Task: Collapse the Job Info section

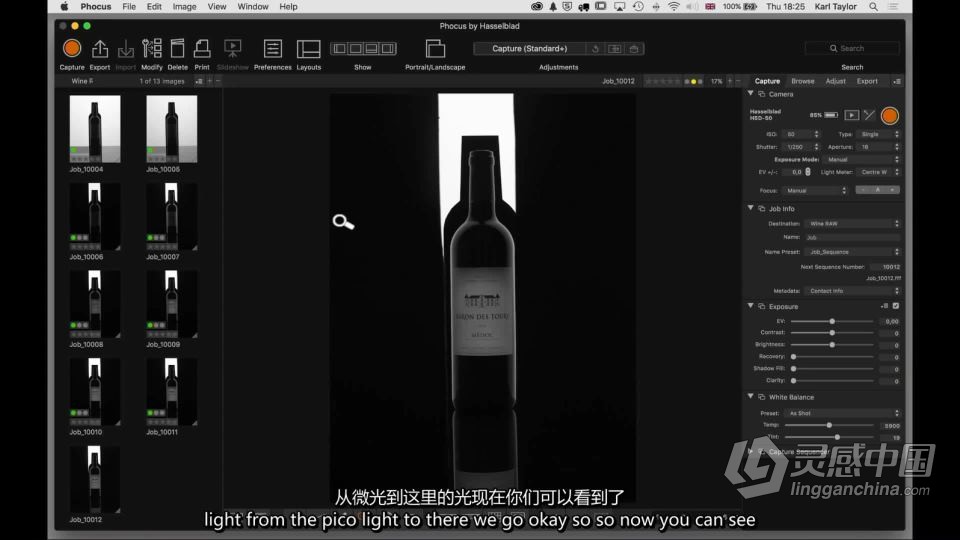Action: (751, 208)
